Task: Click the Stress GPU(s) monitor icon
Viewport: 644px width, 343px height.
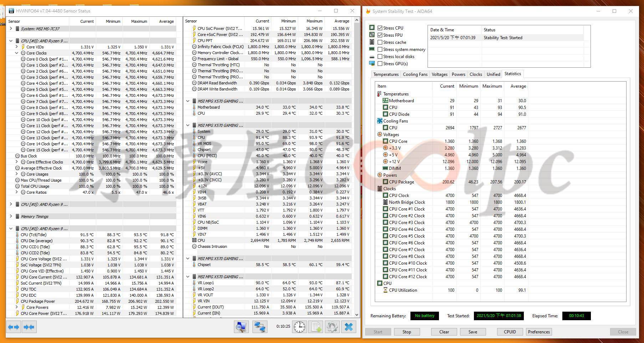Action: (372, 63)
